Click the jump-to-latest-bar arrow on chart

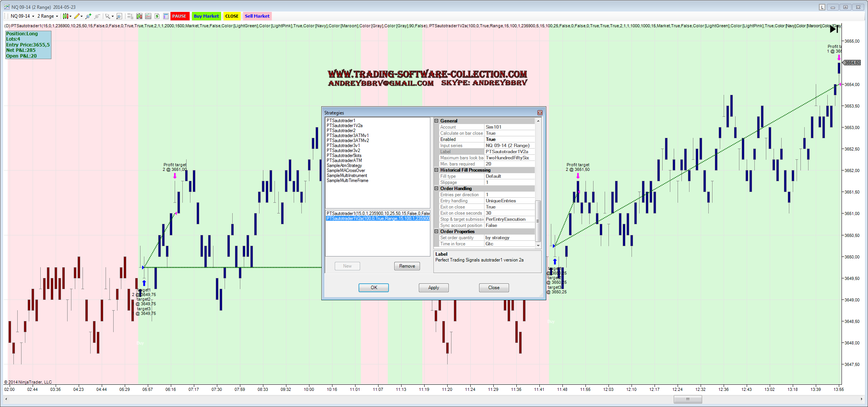(834, 29)
